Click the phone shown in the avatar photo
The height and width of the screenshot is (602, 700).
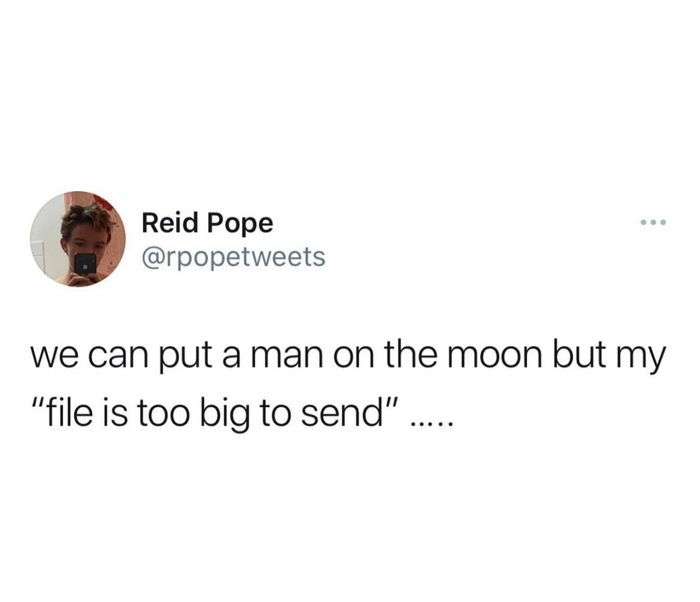(x=85, y=265)
